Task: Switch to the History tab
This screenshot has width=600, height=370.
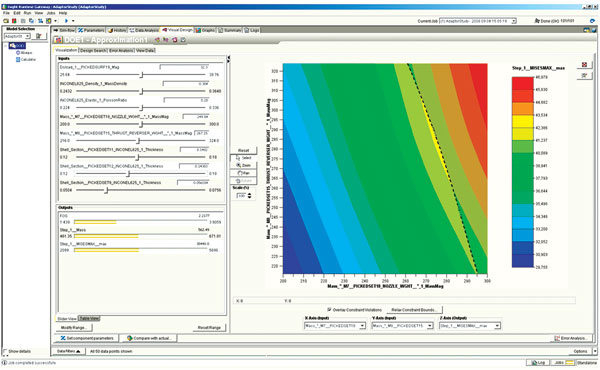Action: pos(117,30)
